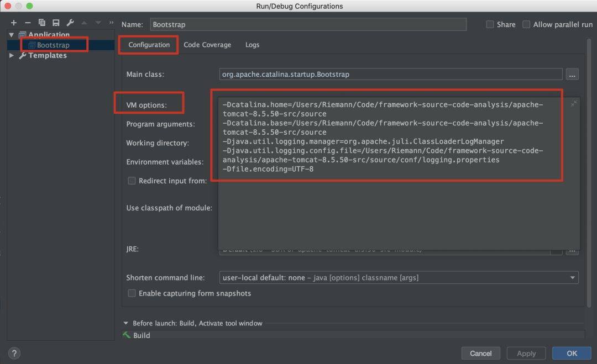Show more toolbar actions via double chevron

pos(111,23)
